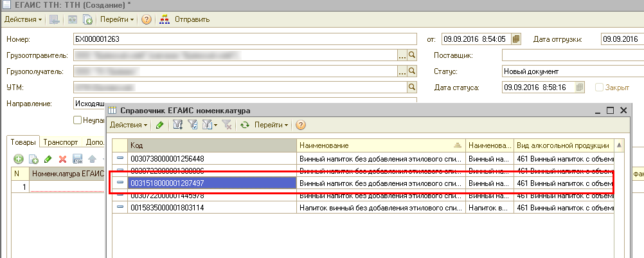
Task: Click Вид алкогольной продукции column header
Action: pos(564,145)
